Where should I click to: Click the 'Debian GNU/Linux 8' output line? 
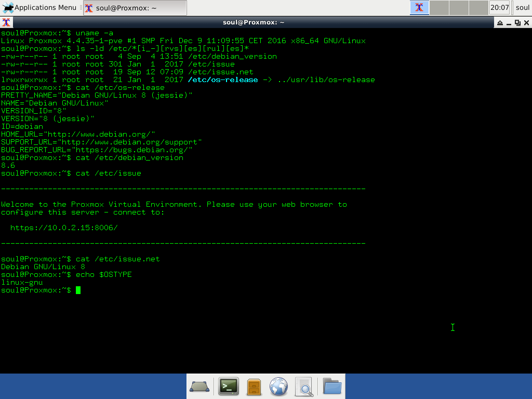(x=43, y=267)
